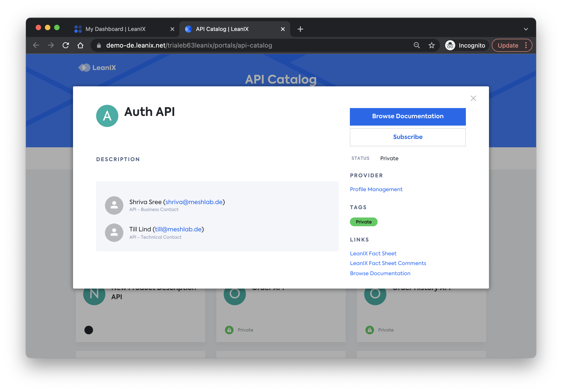562x392 pixels.
Task: Email shriva@meshlab.de via the link
Action: pos(194,202)
